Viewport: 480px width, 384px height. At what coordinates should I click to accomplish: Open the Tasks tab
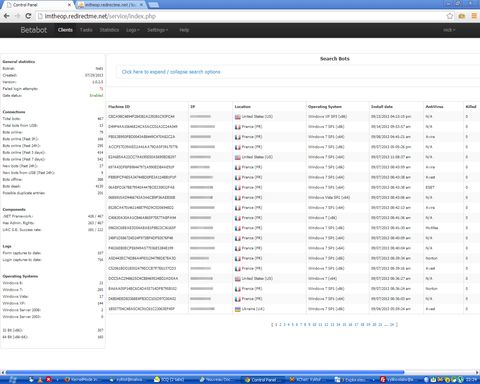tap(86, 30)
